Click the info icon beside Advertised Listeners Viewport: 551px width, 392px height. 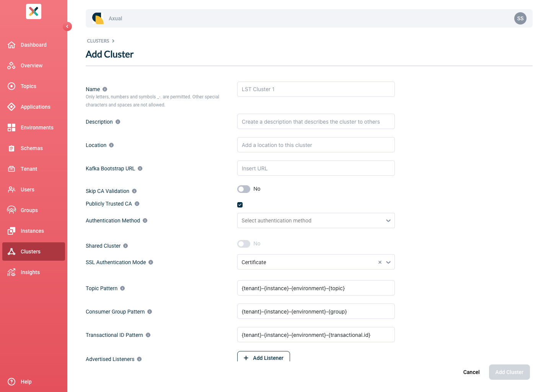click(x=139, y=359)
